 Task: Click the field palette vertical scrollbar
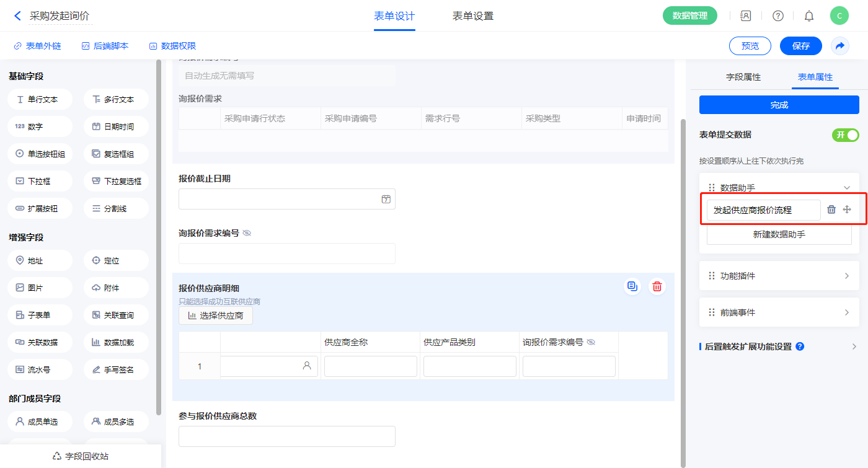pyautogui.click(x=159, y=236)
